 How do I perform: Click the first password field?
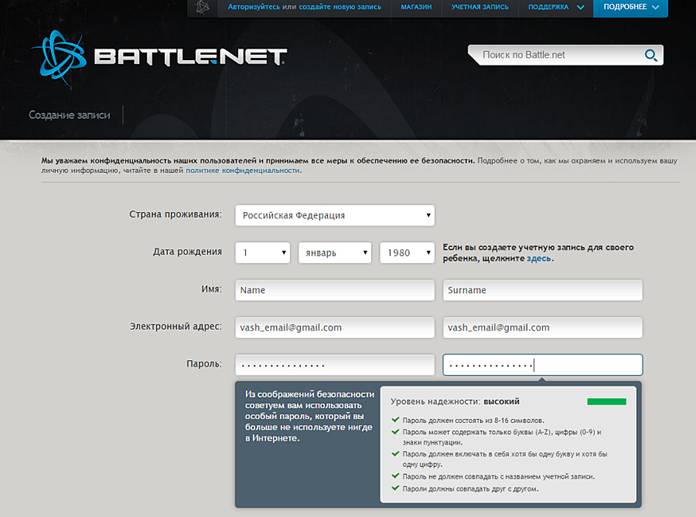coord(335,365)
